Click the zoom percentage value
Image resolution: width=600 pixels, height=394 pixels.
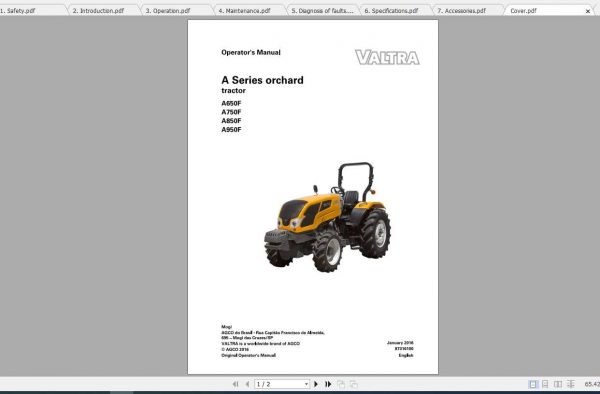(x=592, y=384)
